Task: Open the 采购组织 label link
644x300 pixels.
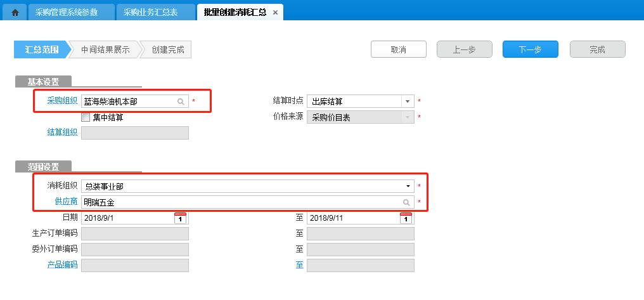Action: (62, 101)
